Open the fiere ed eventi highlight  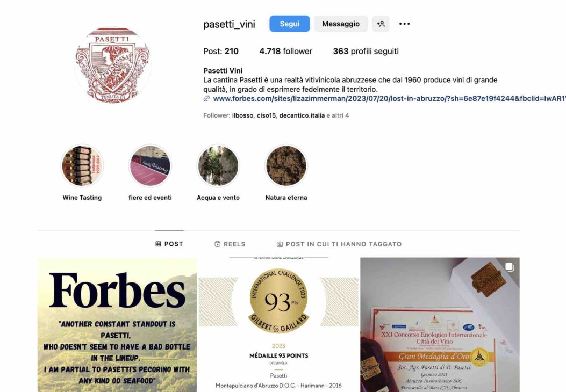pos(150,166)
